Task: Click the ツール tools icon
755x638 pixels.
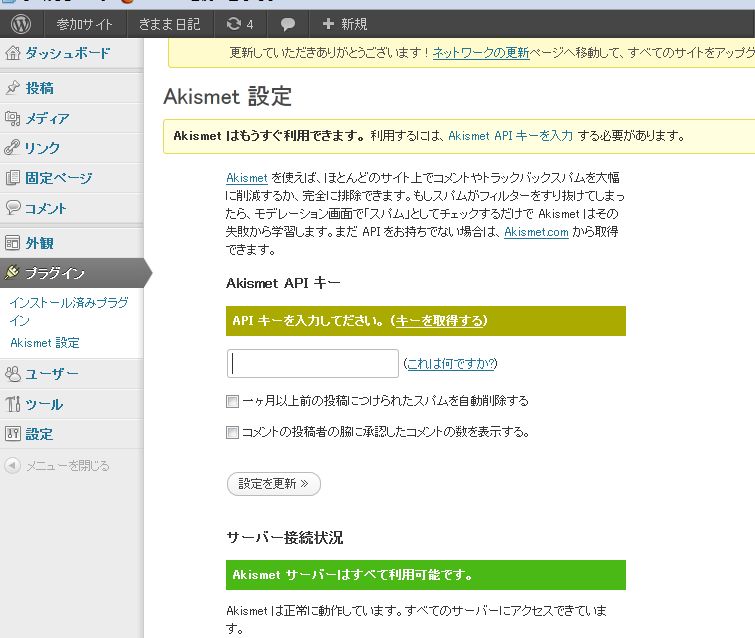Action: point(13,404)
